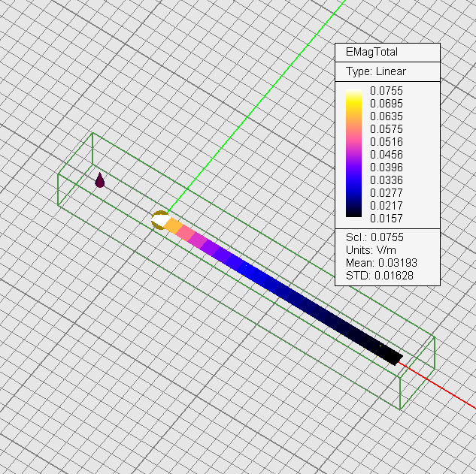476x474 pixels.
Task: Click the 0.0516 legend scale value
Action: [x=386, y=142]
